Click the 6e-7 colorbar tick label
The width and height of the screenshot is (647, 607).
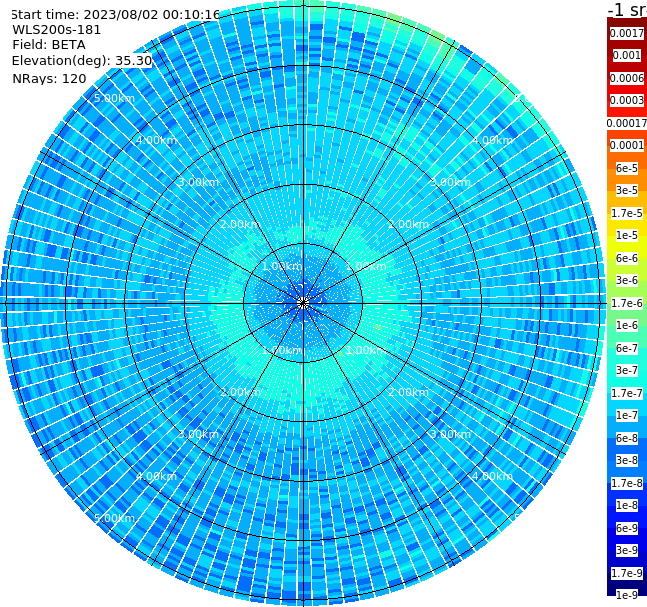pyautogui.click(x=627, y=348)
